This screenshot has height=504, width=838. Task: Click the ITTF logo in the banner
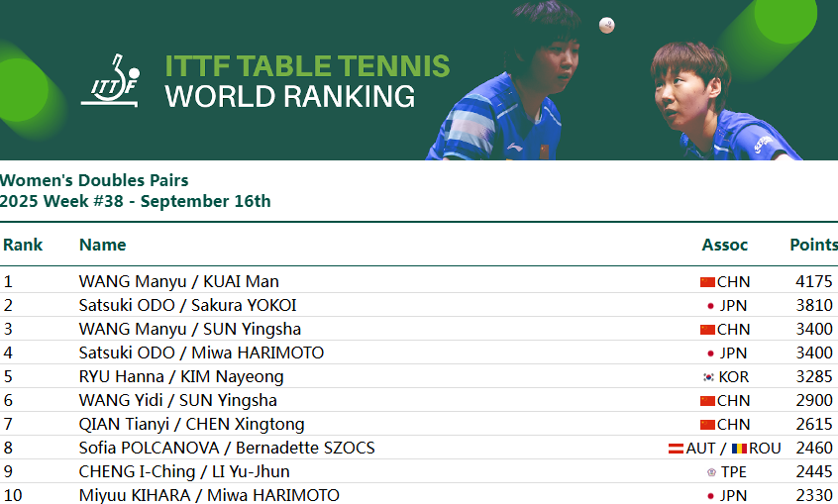(111, 81)
